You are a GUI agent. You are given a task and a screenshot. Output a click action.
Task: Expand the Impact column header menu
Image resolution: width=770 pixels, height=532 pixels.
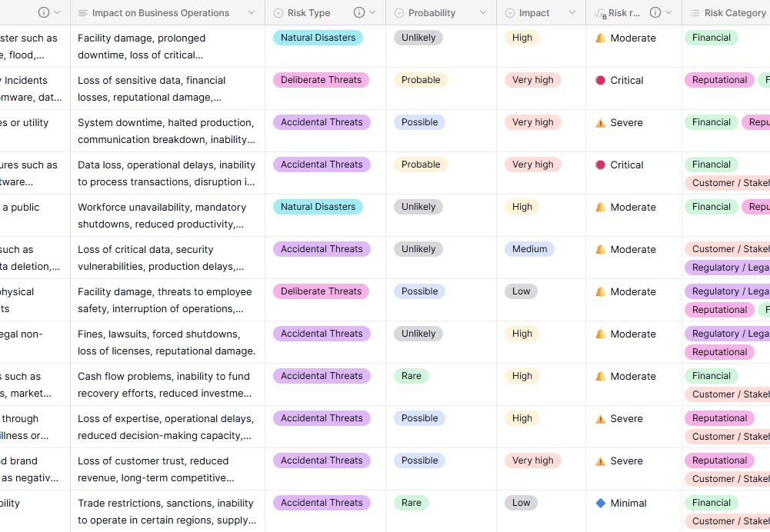coord(572,13)
